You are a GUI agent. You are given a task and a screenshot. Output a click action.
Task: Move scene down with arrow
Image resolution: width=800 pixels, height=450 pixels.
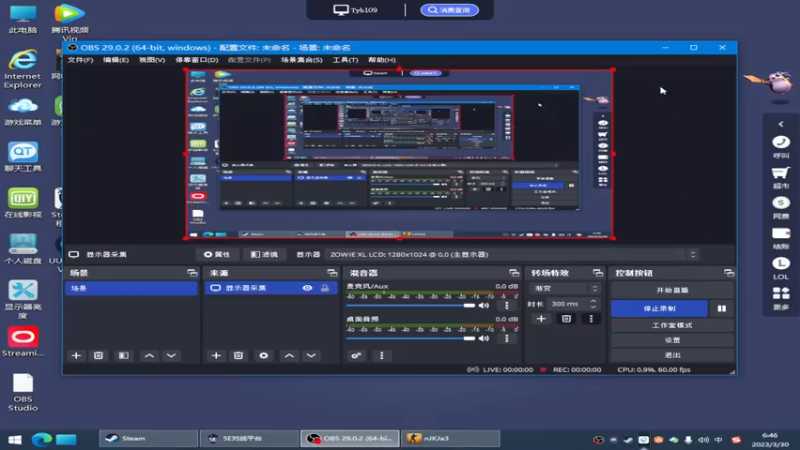click(171, 356)
